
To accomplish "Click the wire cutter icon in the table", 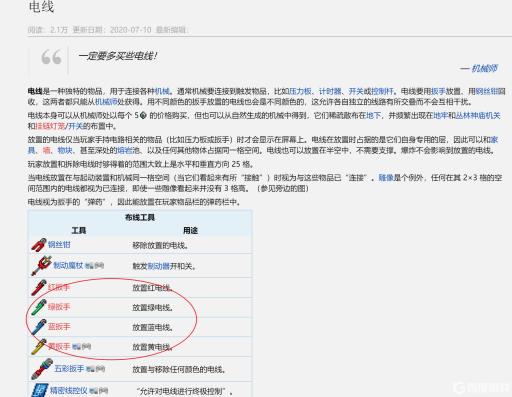I will [39, 245].
